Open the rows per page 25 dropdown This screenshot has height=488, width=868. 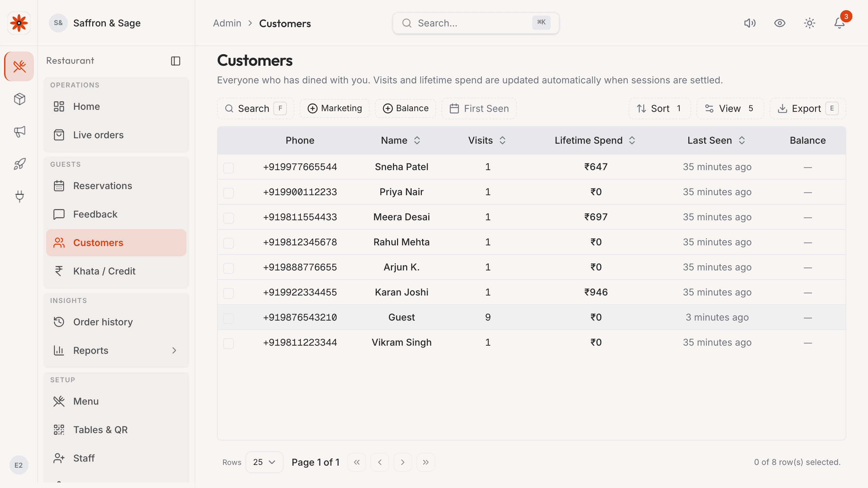click(264, 462)
